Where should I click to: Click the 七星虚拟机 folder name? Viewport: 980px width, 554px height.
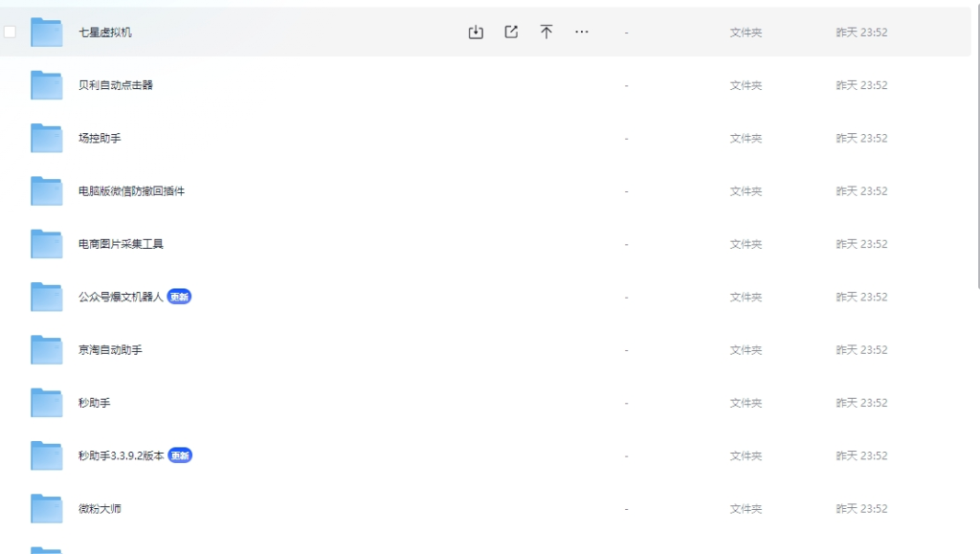pos(105,33)
